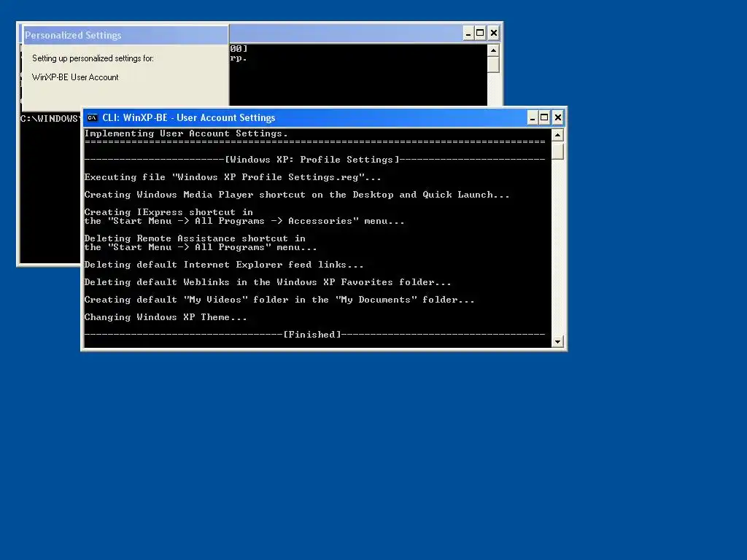The image size is (747, 560).
Task: Click "Deleting default Weblinks" line
Action: point(268,282)
